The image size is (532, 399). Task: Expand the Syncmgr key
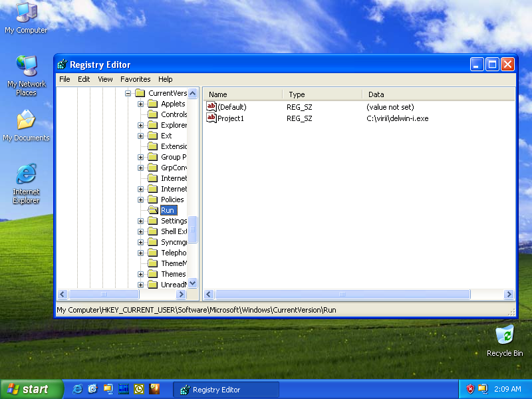click(x=140, y=242)
